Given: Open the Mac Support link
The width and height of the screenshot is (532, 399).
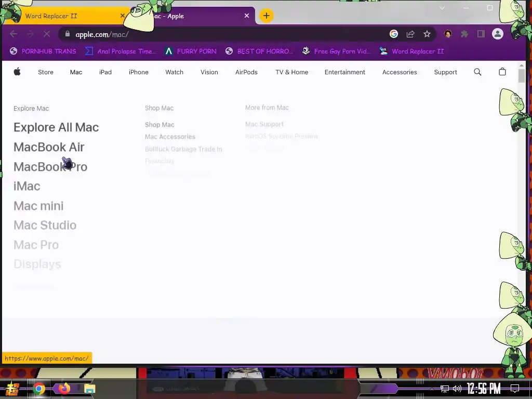Looking at the screenshot, I should click(264, 124).
